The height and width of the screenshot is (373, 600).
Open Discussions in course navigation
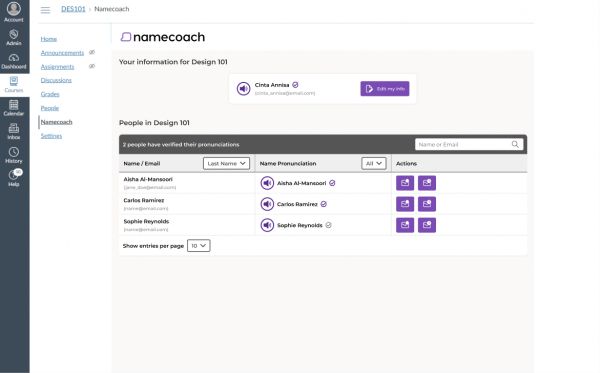[56, 80]
